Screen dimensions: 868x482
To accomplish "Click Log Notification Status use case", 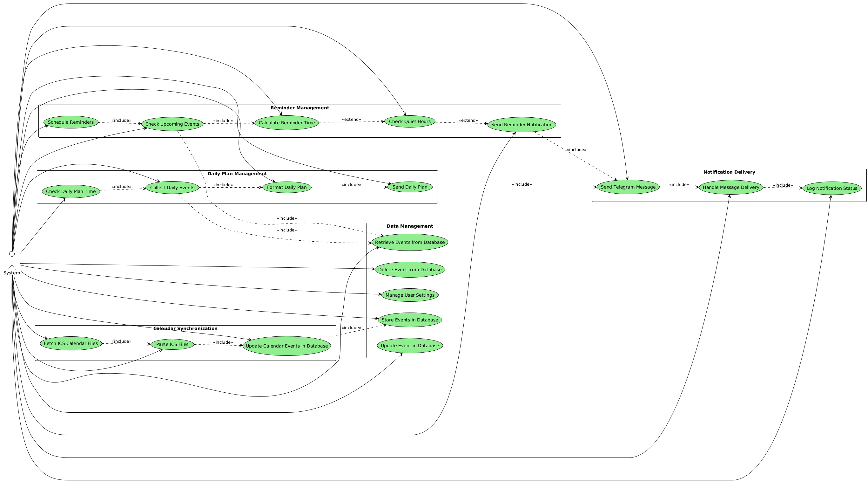I will tap(831, 188).
